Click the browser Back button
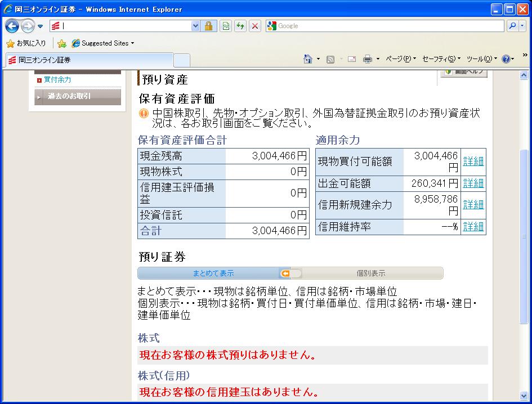 point(12,26)
